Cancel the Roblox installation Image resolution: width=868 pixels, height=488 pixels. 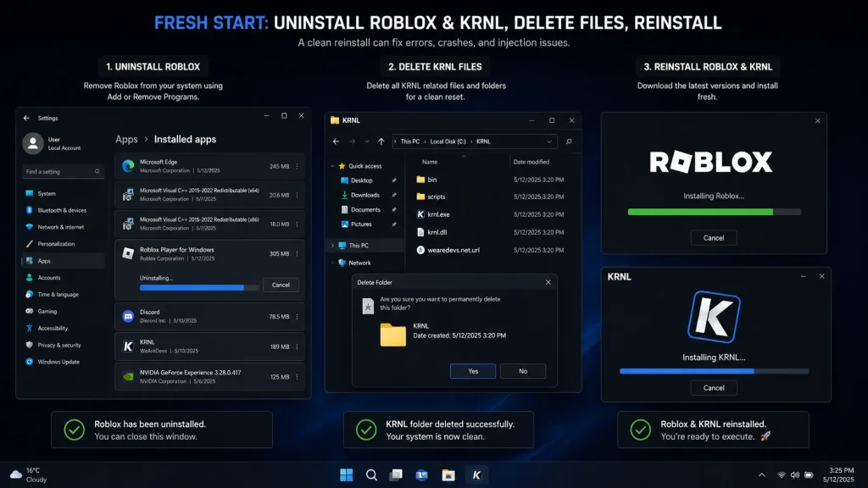pyautogui.click(x=714, y=238)
